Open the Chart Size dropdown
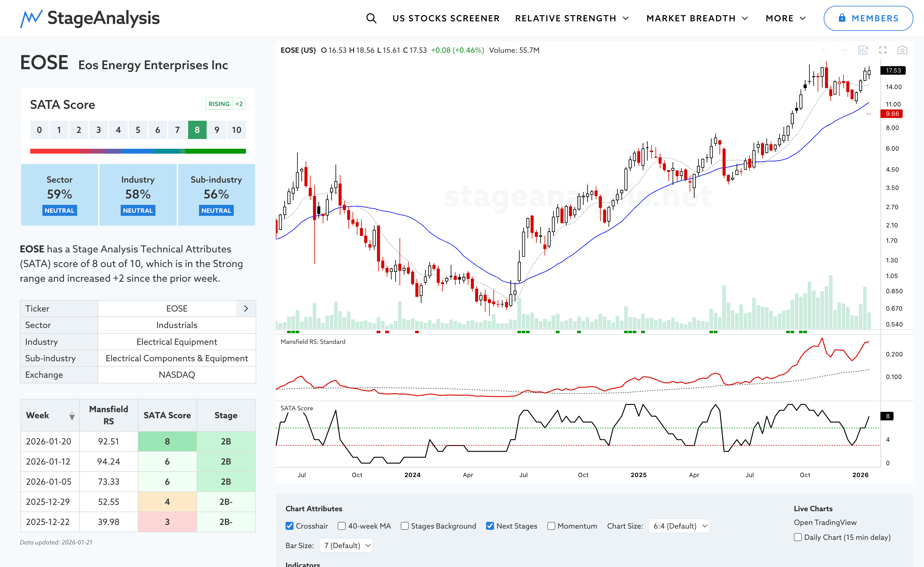 [x=679, y=526]
